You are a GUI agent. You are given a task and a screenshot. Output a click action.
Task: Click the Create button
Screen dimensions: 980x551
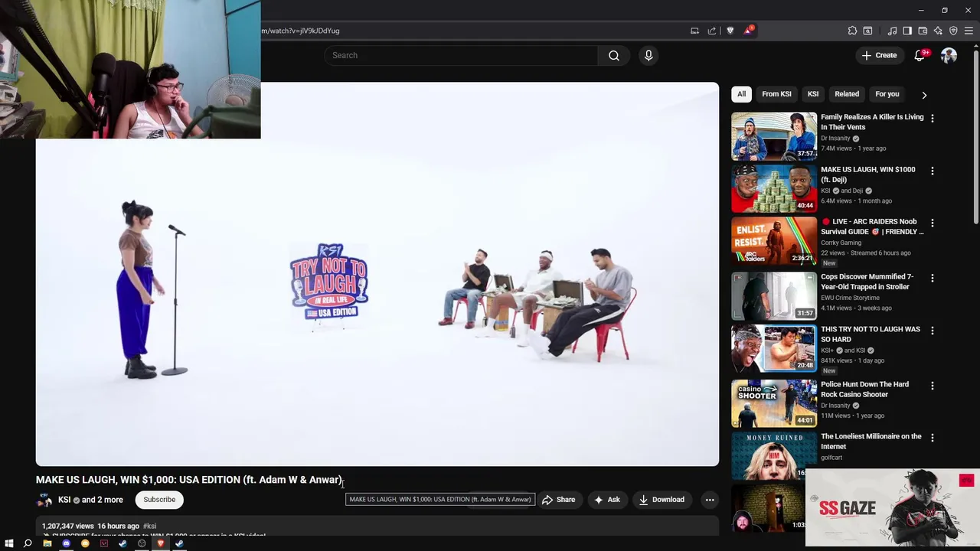(x=879, y=55)
